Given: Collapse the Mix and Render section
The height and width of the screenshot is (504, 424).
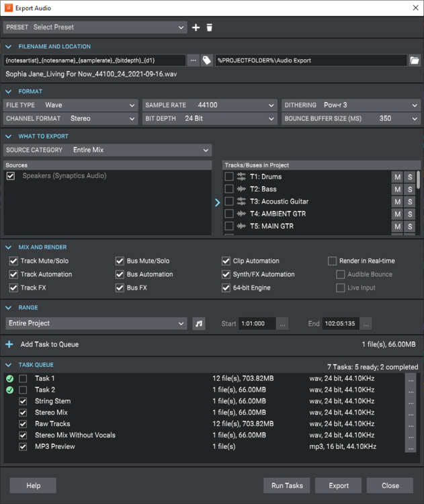Looking at the screenshot, I should [9, 247].
